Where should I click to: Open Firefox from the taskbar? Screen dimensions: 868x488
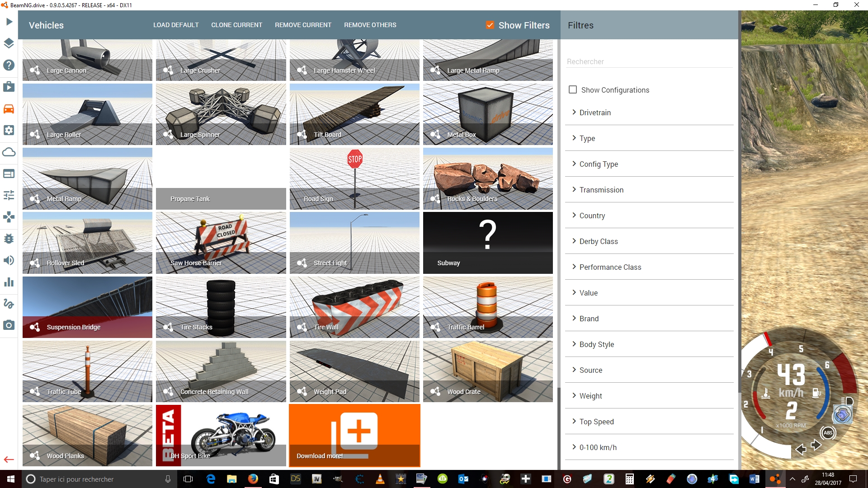(x=253, y=479)
